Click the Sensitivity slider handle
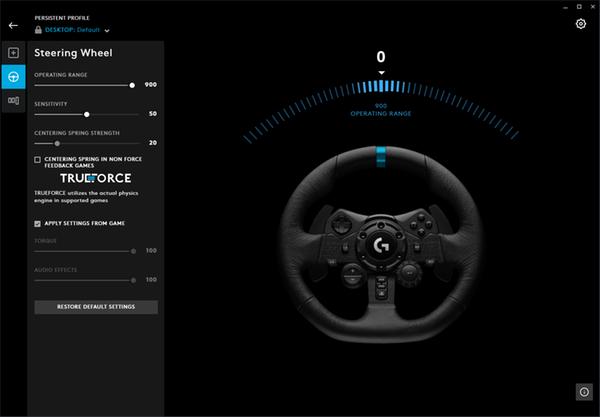The height and width of the screenshot is (417, 600). (x=87, y=115)
